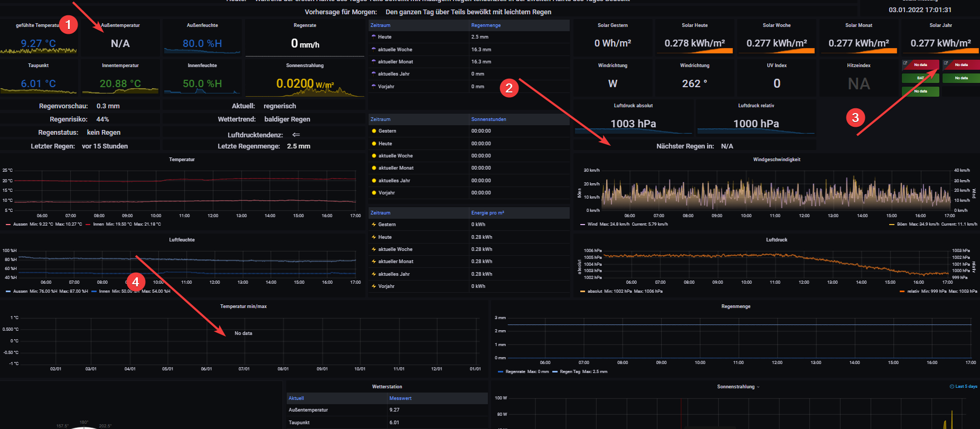Open Regenmenge graph panel title menu
This screenshot has width=980, height=429.
click(x=736, y=306)
